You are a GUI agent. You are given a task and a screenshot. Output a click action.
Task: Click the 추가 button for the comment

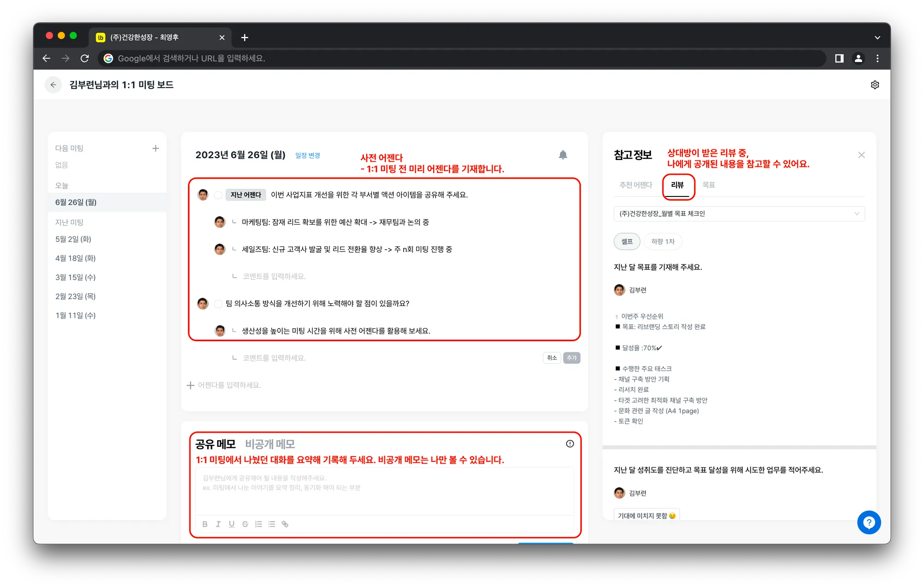[571, 358]
